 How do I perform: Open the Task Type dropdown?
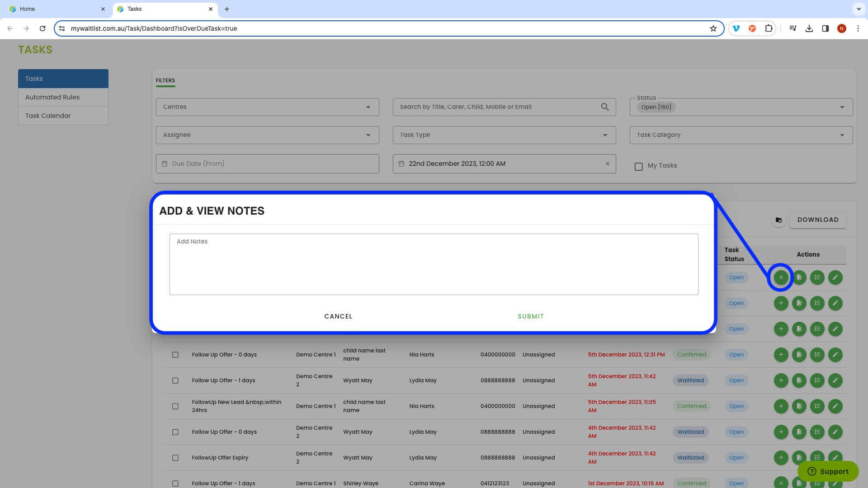[605, 135]
